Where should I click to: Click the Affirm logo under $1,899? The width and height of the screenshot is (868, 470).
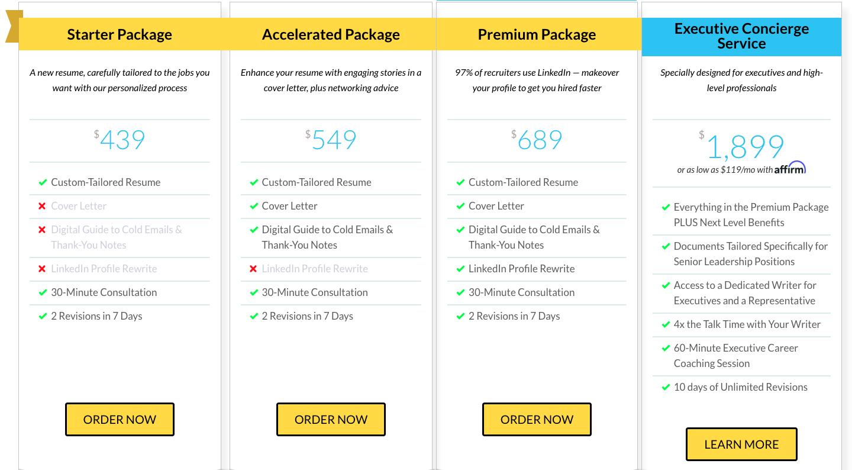coord(790,168)
